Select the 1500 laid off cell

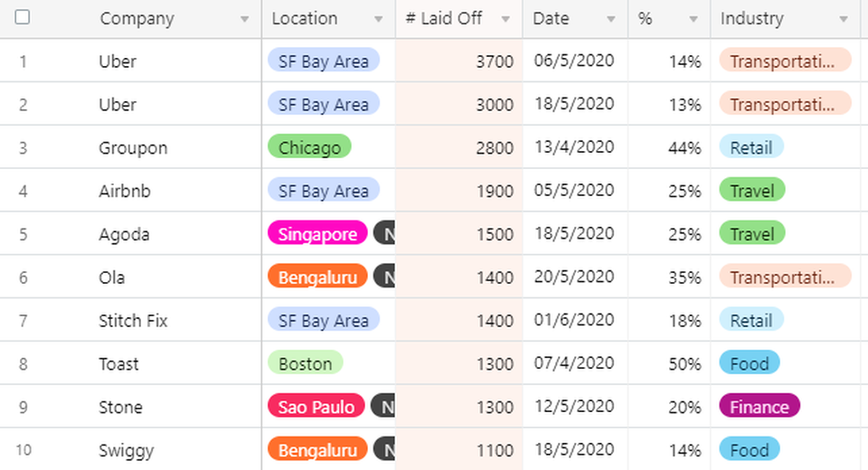point(459,233)
